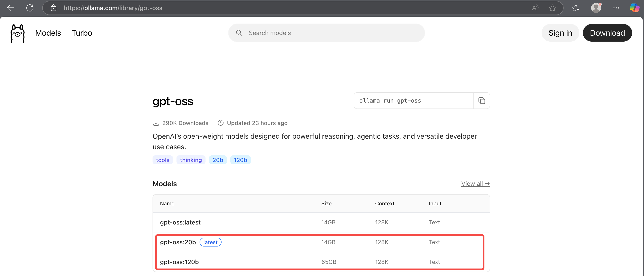The width and height of the screenshot is (644, 276).
Task: Select the tools tag
Action: (x=162, y=160)
